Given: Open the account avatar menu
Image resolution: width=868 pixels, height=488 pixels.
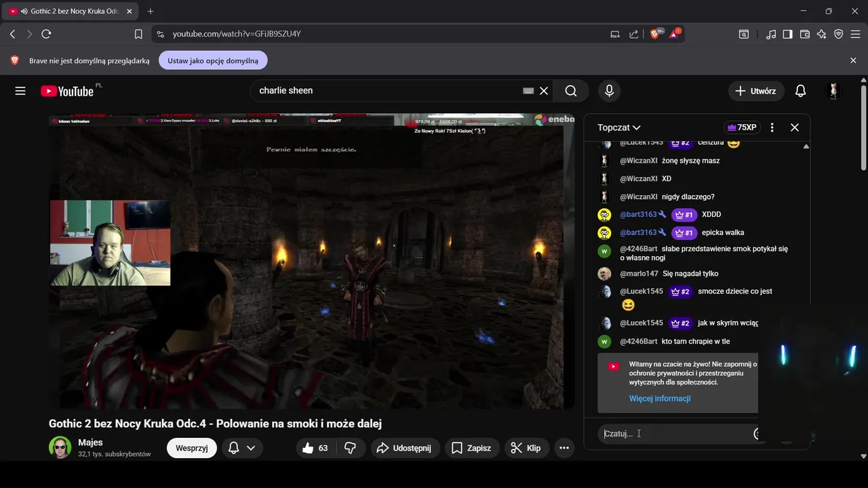Looking at the screenshot, I should [x=833, y=91].
